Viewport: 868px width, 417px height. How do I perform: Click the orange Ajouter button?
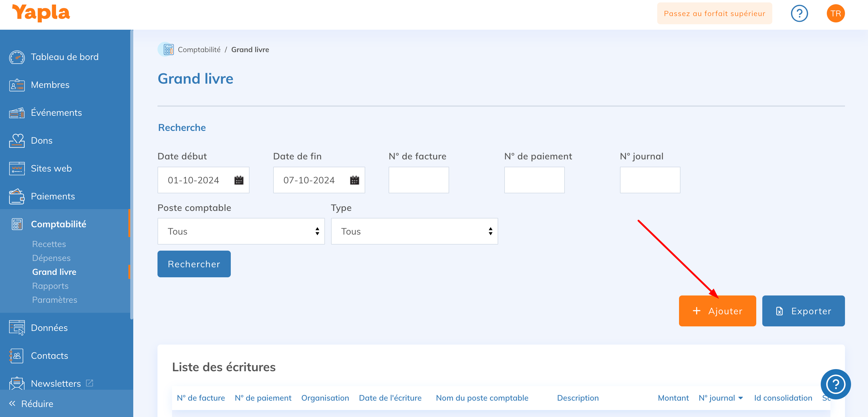[717, 311]
